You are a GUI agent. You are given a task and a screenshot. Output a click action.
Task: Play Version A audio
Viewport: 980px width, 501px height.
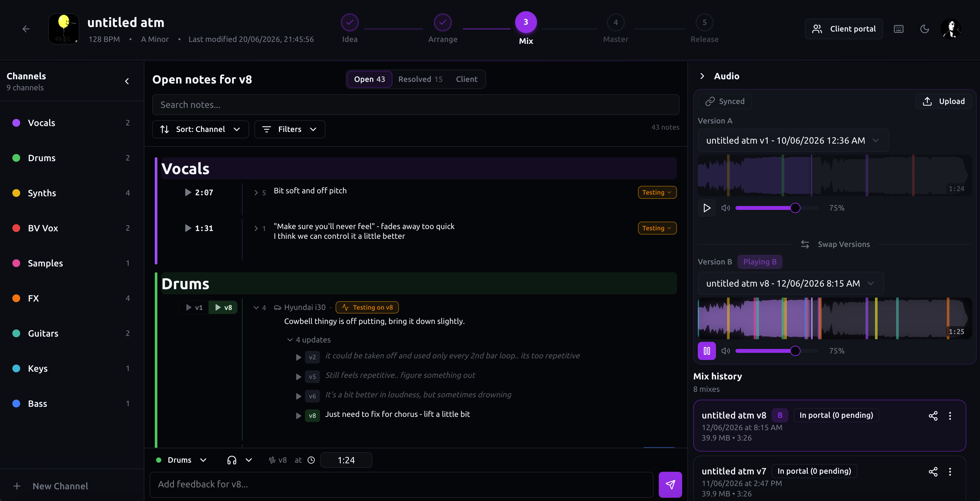tap(707, 208)
